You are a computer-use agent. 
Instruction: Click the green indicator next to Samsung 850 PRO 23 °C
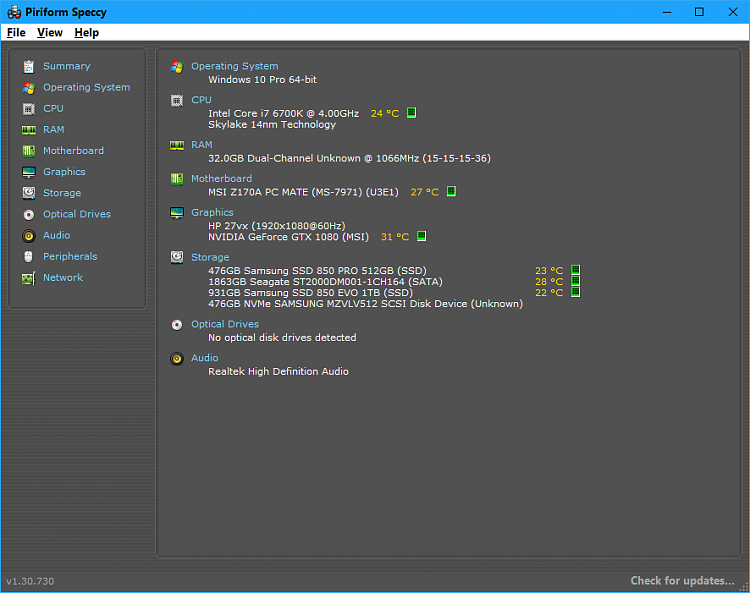point(576,270)
